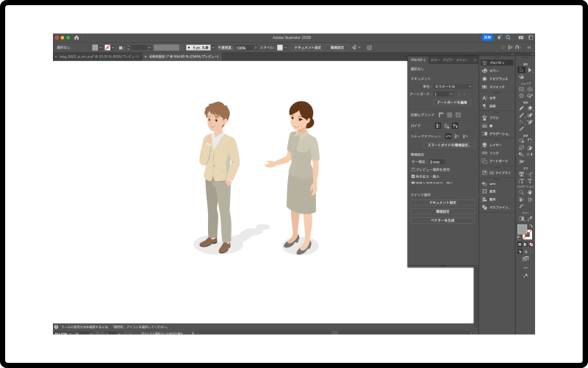Open the 5 pt. 丸筆 brush dropdown
Viewport: 588px width, 368px height.
pos(200,47)
